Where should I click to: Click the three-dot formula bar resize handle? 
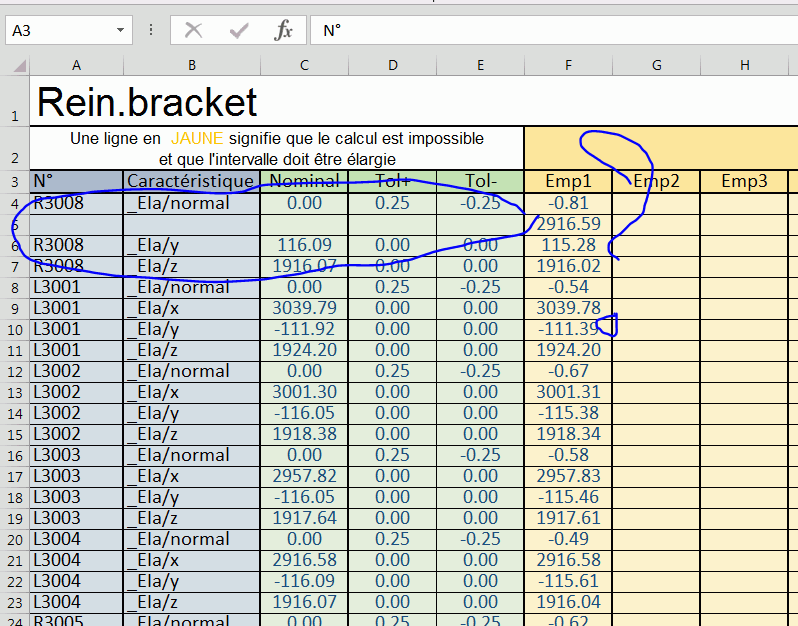[151, 30]
